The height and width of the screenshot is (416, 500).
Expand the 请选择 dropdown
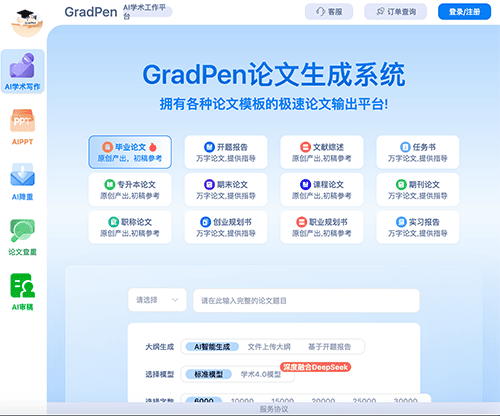pos(157,300)
